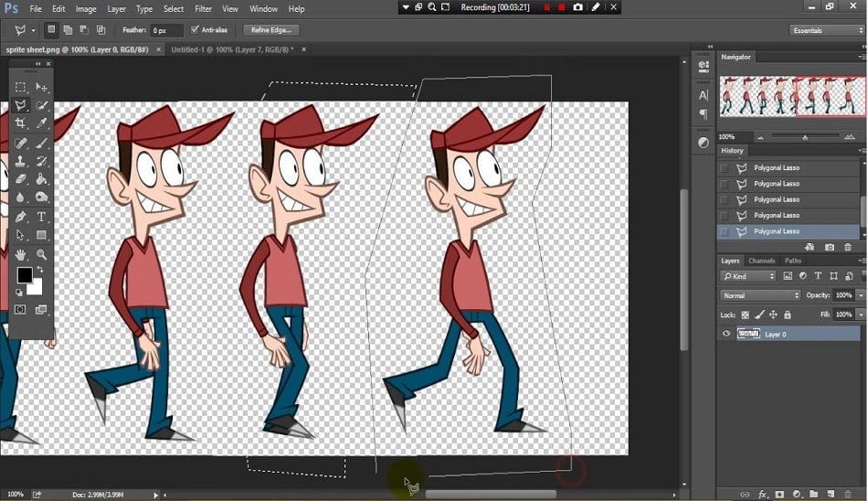Open the Fill slider dropdown arrow
Screen dimensions: 868x501
[x=861, y=314]
